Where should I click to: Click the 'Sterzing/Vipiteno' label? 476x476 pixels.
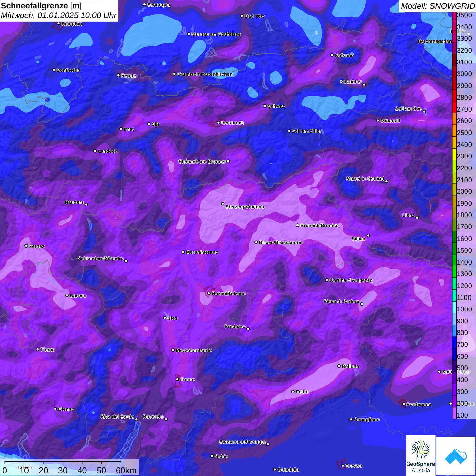(245, 207)
